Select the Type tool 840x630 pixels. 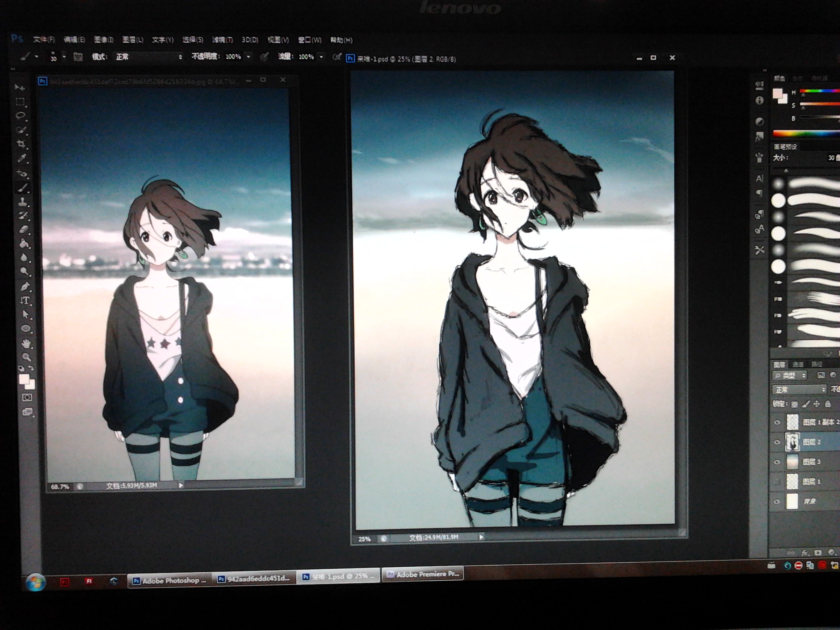pos(25,300)
